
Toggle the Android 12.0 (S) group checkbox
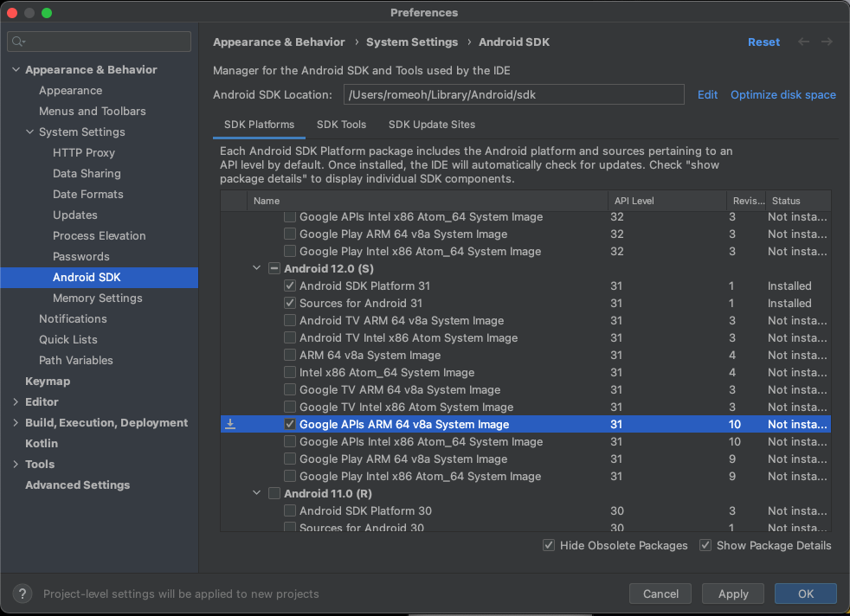click(x=274, y=268)
